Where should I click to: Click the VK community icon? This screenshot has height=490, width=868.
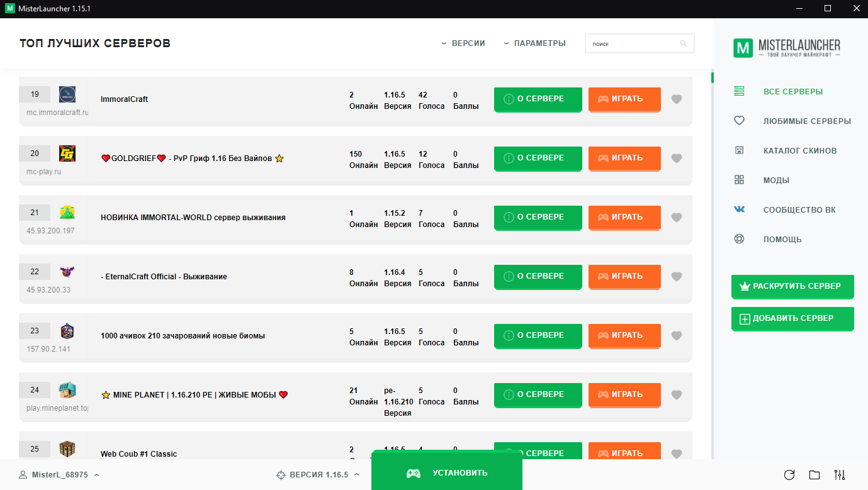(740, 209)
